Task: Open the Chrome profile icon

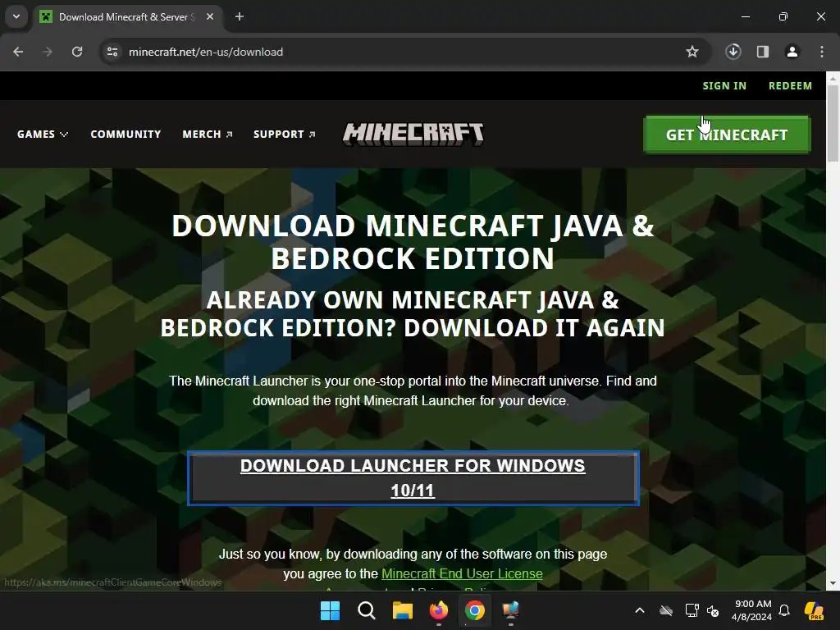Action: [792, 52]
